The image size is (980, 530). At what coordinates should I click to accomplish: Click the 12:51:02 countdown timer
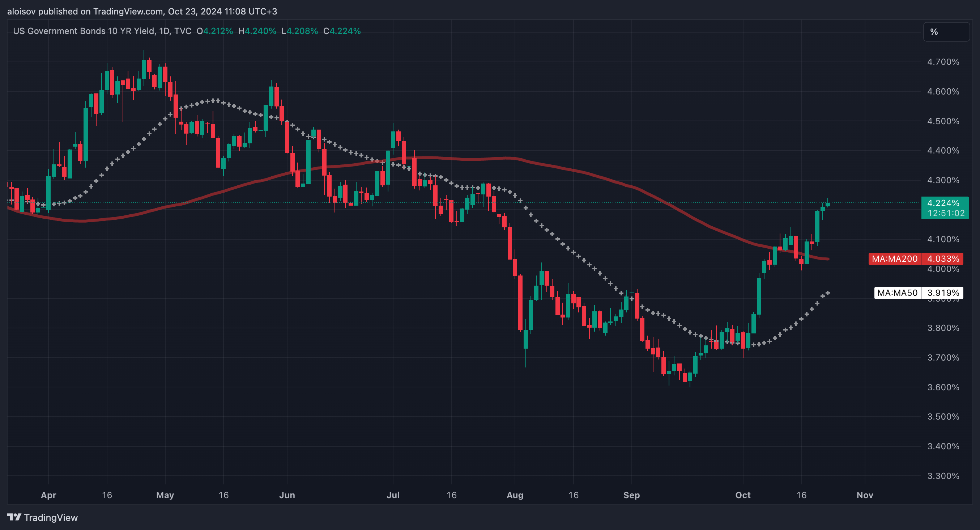click(x=946, y=213)
